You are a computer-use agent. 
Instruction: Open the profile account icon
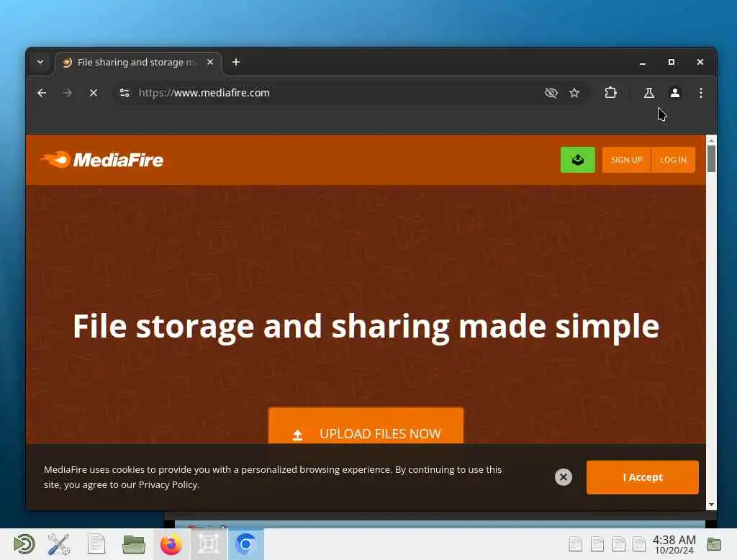(675, 93)
